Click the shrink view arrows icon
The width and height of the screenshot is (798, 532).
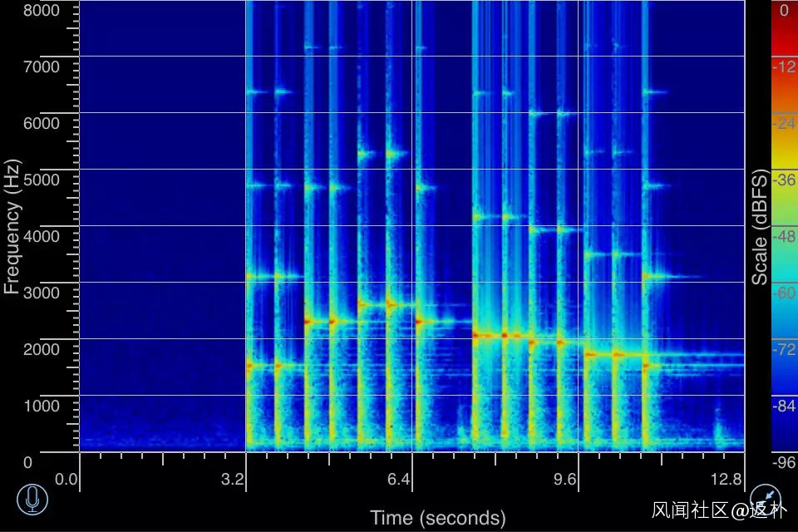coord(765,499)
